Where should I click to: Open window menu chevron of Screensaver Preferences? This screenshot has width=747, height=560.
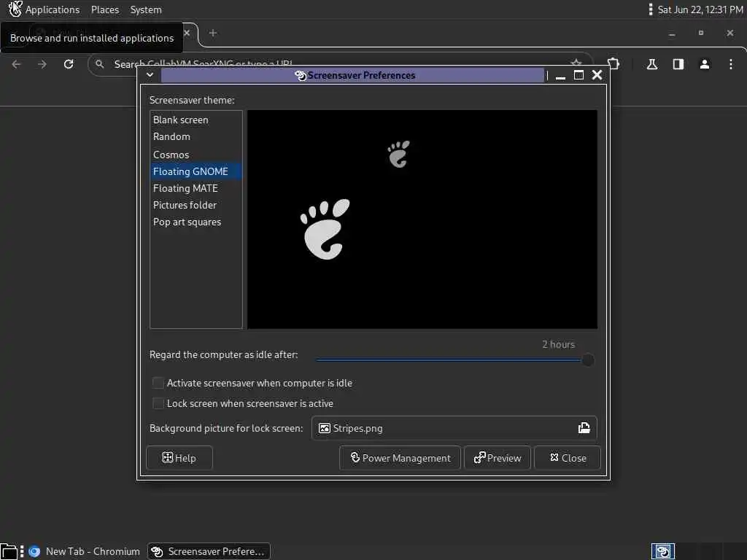coord(150,75)
